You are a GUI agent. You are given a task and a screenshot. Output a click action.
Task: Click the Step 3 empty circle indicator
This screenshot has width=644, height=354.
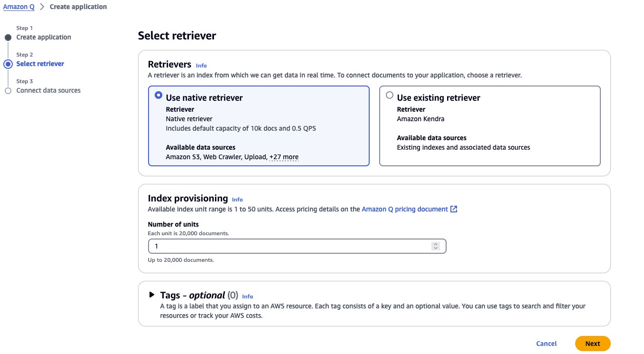point(8,91)
